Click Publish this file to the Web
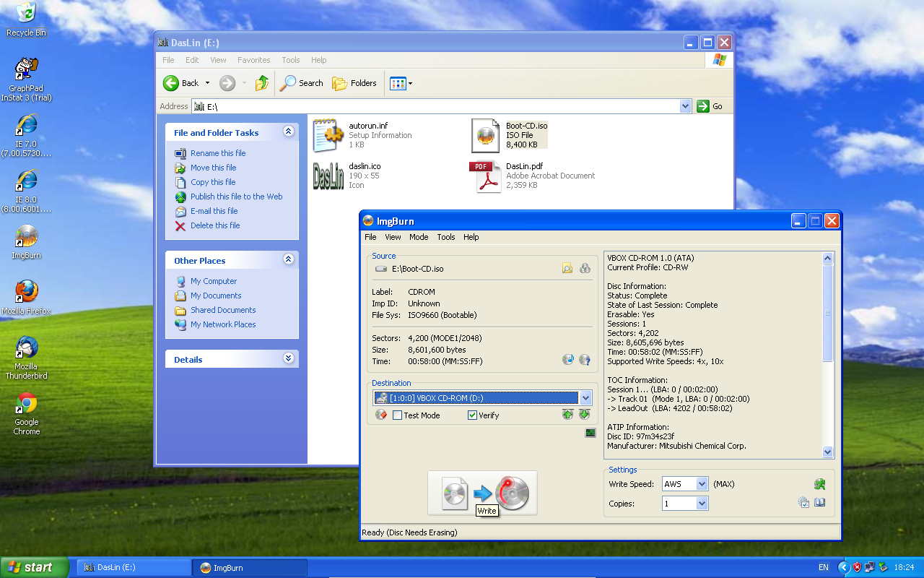Image resolution: width=924 pixels, height=578 pixels. (x=237, y=197)
